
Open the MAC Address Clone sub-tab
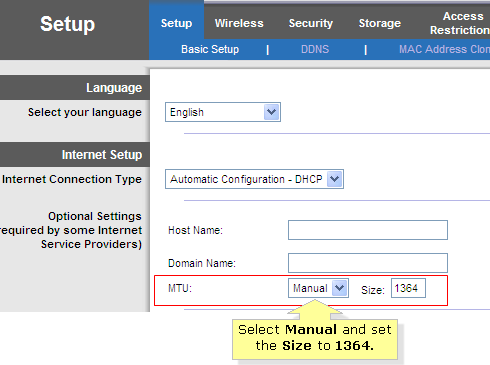click(x=444, y=49)
